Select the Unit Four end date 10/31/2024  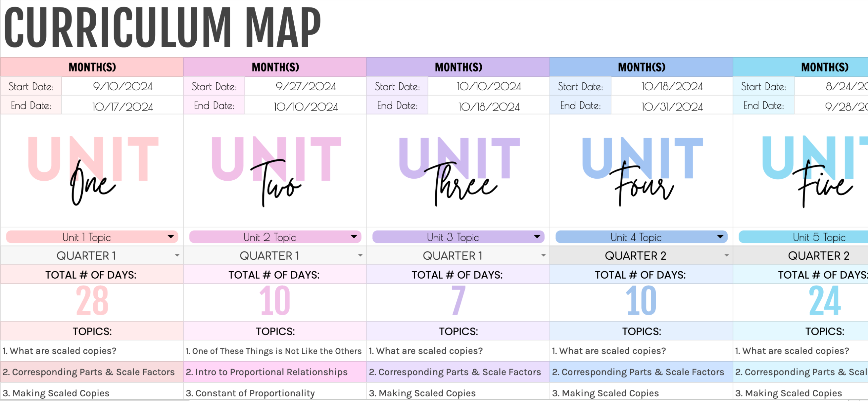[672, 106]
